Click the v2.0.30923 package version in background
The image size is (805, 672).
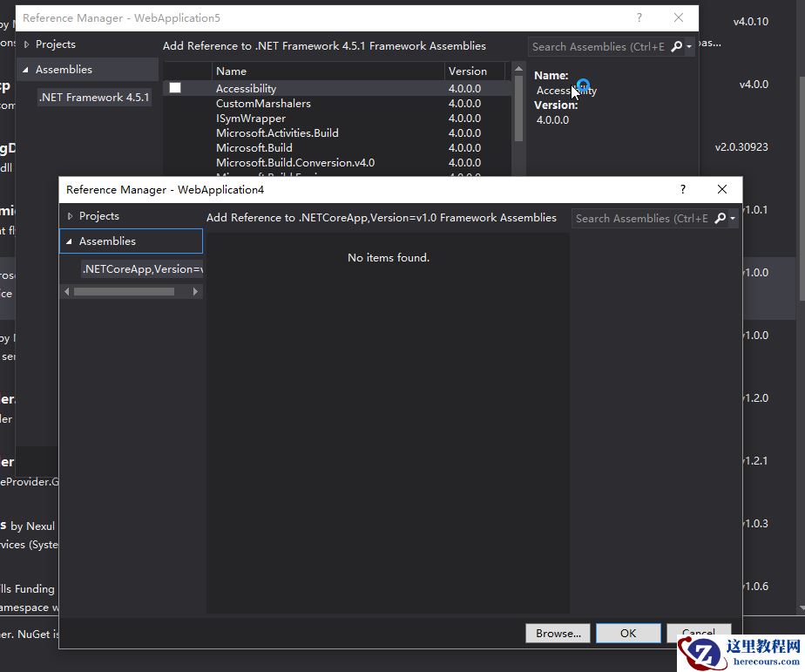point(741,147)
